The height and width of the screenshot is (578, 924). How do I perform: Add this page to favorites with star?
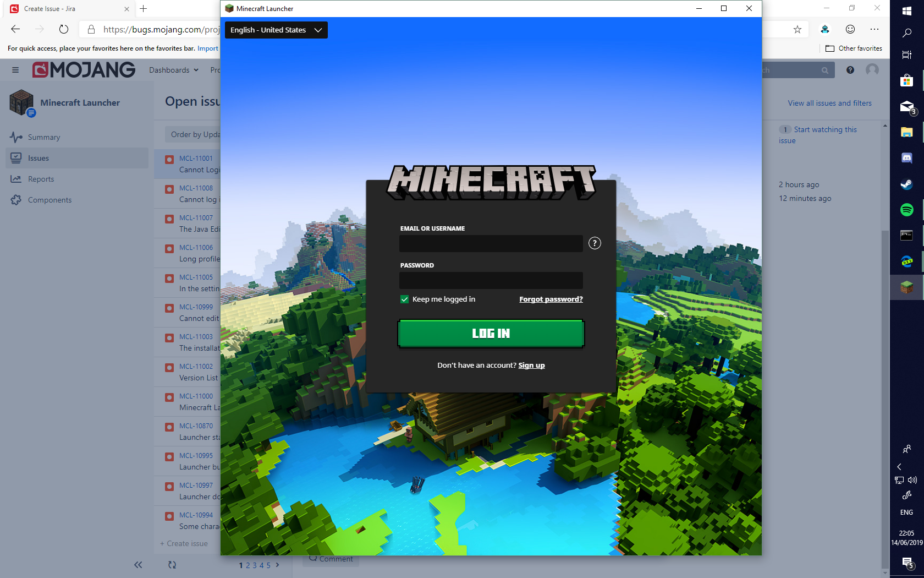click(x=798, y=30)
